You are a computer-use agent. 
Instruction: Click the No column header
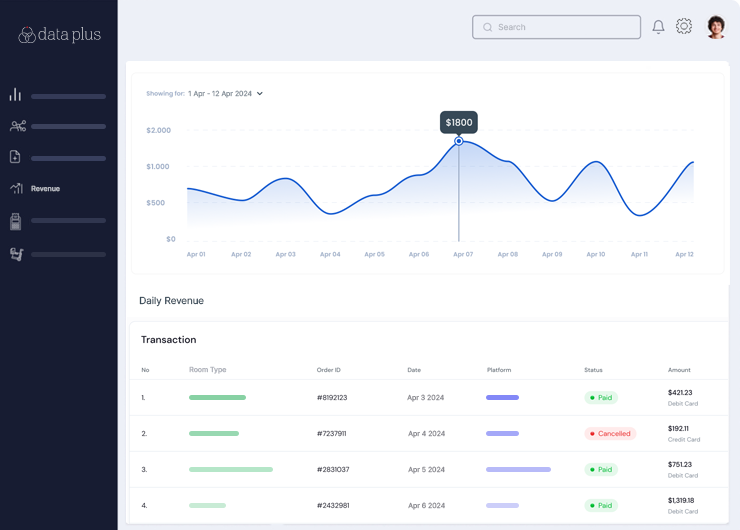coord(145,370)
